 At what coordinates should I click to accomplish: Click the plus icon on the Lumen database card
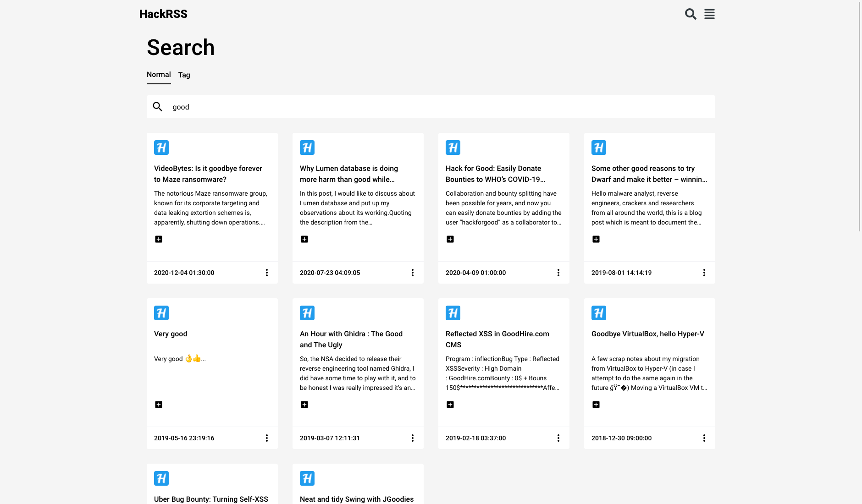(x=304, y=239)
